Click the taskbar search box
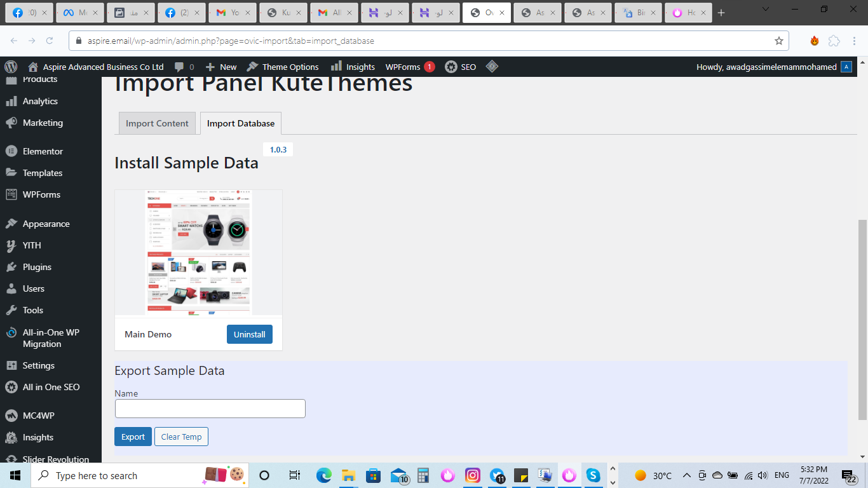Screen dimensions: 868x488 pyautogui.click(x=140, y=475)
